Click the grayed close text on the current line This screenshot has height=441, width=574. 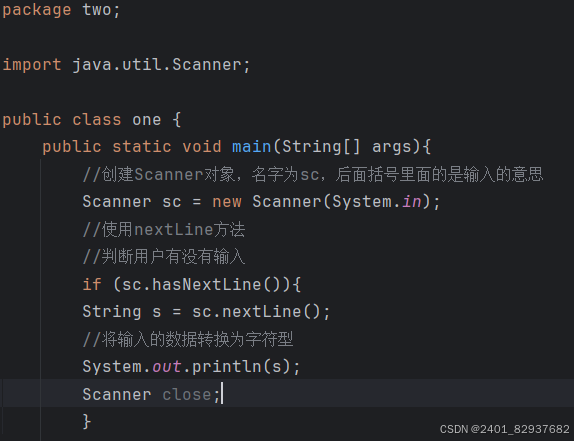point(187,395)
